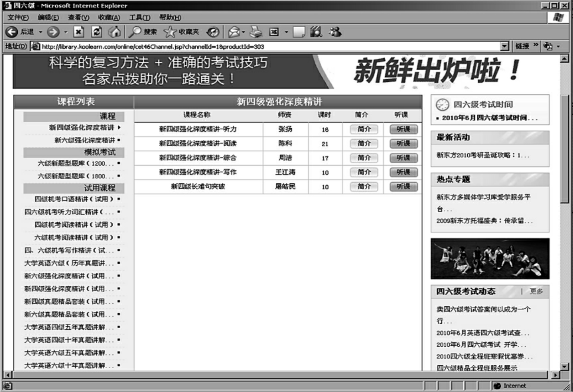573x392 pixels.
Task: Click teacher name 王江涛 in the table
Action: click(285, 172)
